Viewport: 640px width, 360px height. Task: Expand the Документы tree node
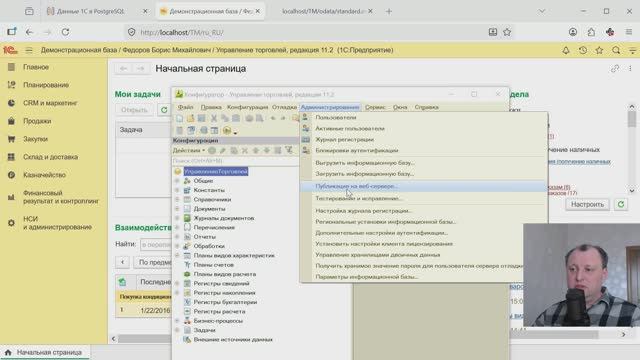pos(177,209)
